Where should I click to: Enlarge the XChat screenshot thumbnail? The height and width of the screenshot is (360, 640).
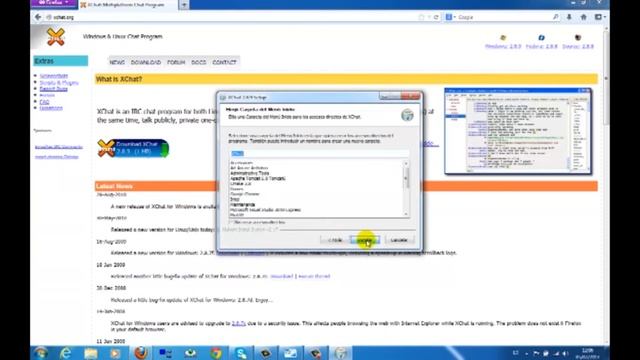pyautogui.click(x=518, y=131)
